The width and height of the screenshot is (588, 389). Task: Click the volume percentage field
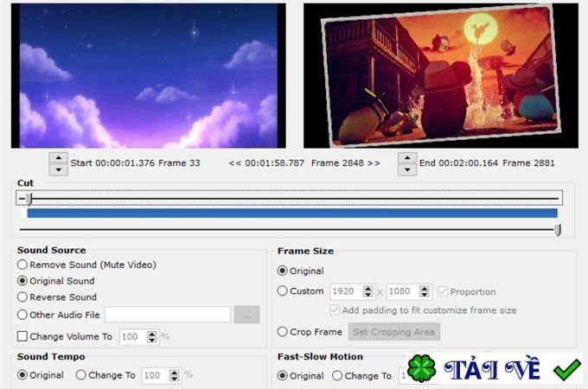pos(133,336)
